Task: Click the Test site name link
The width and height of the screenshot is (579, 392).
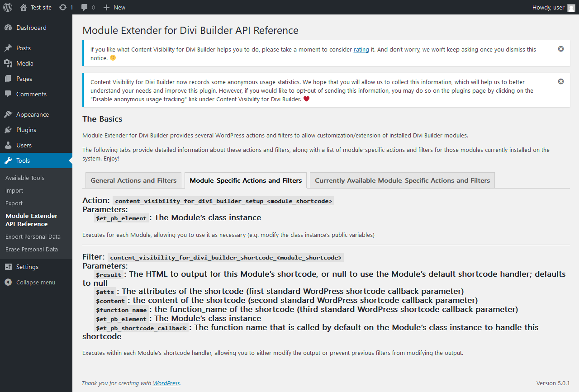Action: pyautogui.click(x=41, y=7)
